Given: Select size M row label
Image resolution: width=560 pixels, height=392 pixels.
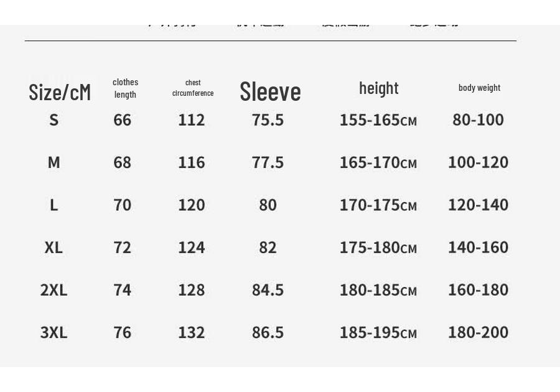Looking at the screenshot, I should click(54, 162).
